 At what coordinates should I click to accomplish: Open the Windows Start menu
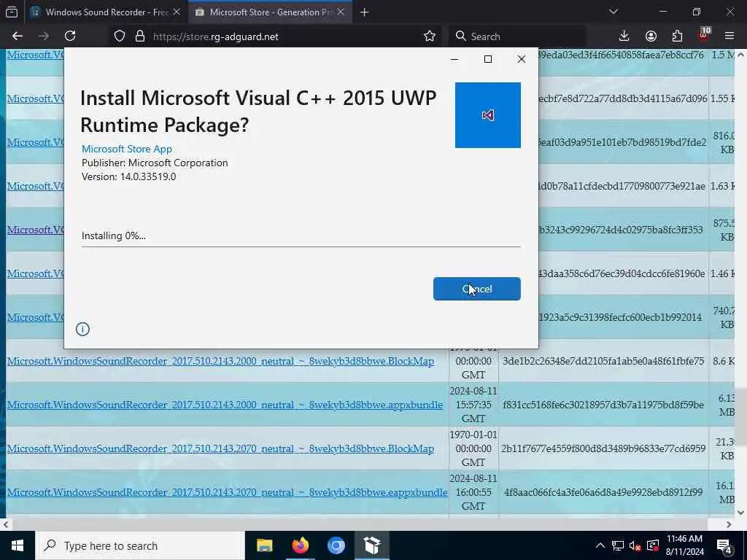click(18, 545)
